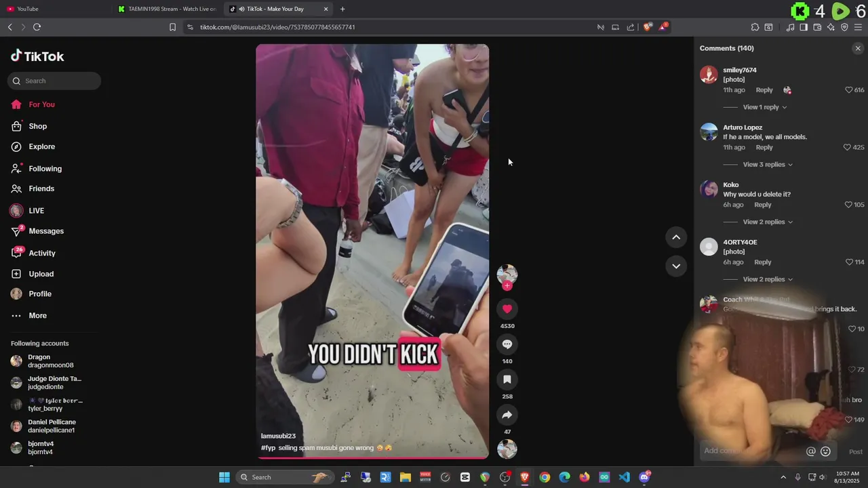Image resolution: width=868 pixels, height=488 pixels.
Task: Expand View 1 reply under smiley7674
Action: tap(765, 107)
